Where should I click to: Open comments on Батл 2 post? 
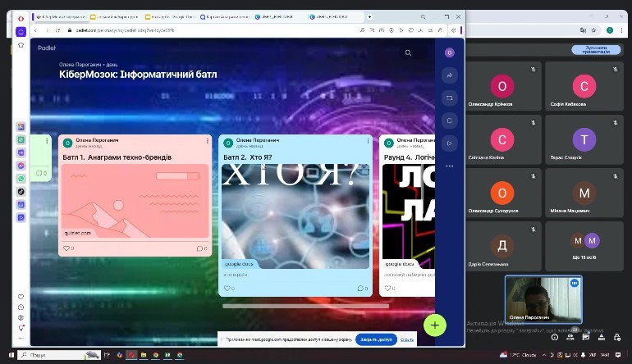(x=360, y=288)
